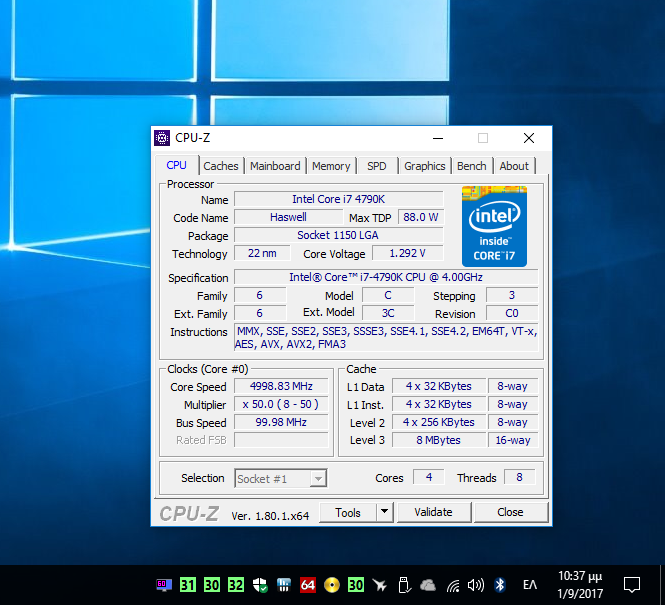Image resolution: width=665 pixels, height=605 pixels.
Task: Open the OneDrive cloud tray icon
Action: click(428, 585)
